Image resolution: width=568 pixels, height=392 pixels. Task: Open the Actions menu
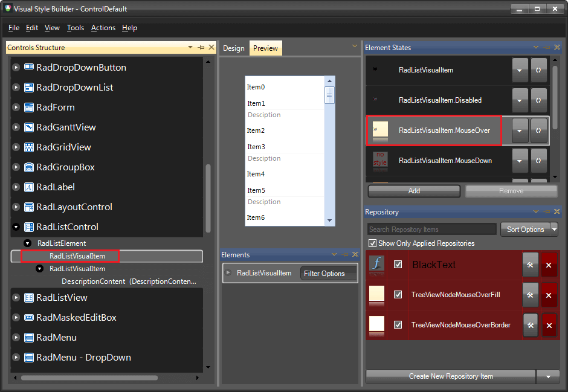(x=103, y=28)
